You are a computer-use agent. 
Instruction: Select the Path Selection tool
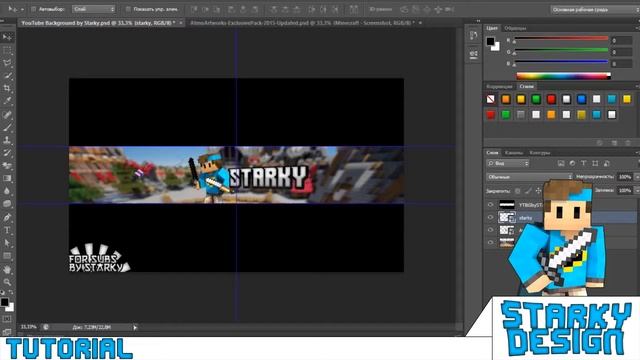7,243
